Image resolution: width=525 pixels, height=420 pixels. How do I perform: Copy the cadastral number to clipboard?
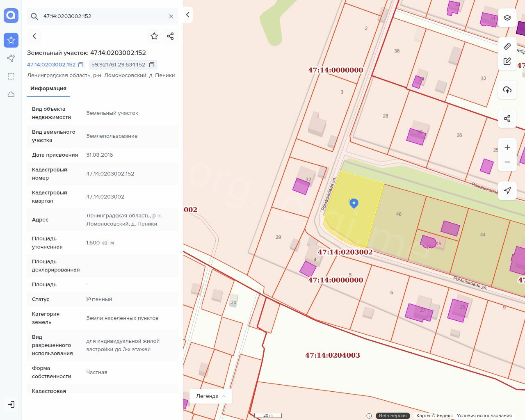[81, 65]
